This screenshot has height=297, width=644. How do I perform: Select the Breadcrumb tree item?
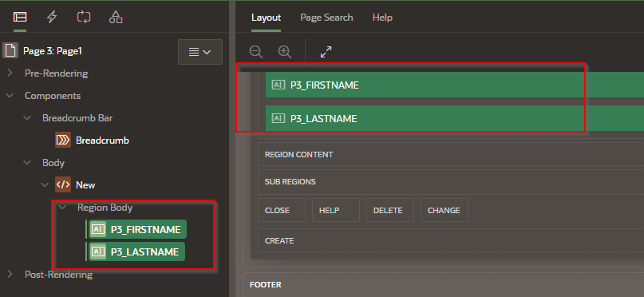point(102,140)
